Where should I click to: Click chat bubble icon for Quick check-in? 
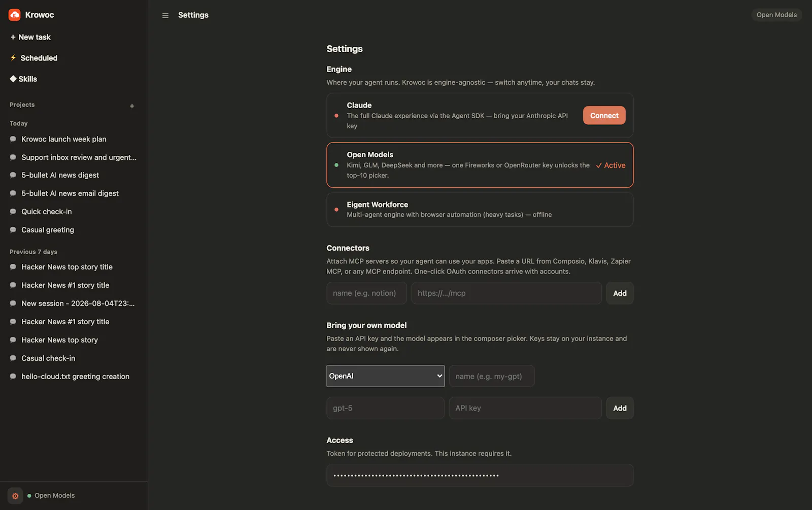click(13, 212)
